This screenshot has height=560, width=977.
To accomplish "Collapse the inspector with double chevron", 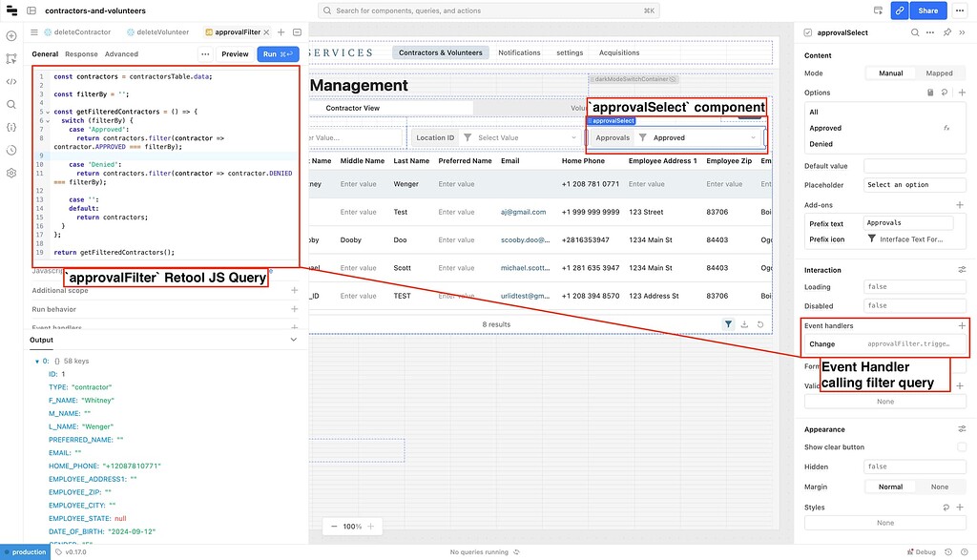I will [x=963, y=32].
